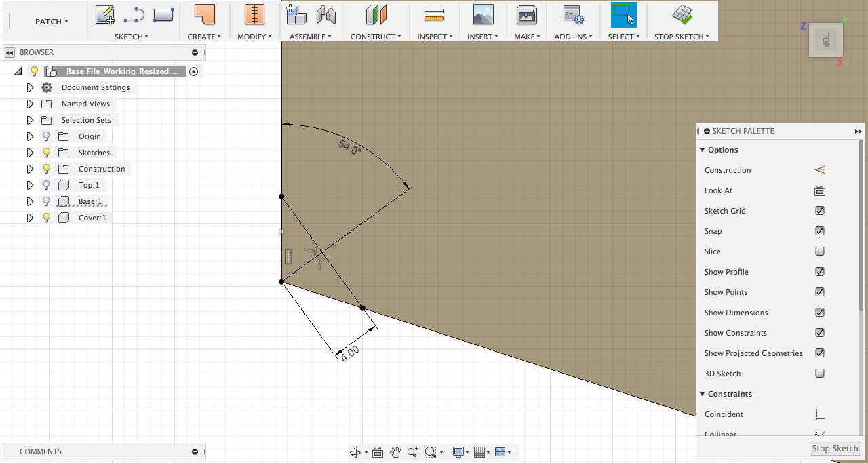This screenshot has width=868, height=463.
Task: Toggle the Show Projected Geometries checkbox
Action: (820, 353)
